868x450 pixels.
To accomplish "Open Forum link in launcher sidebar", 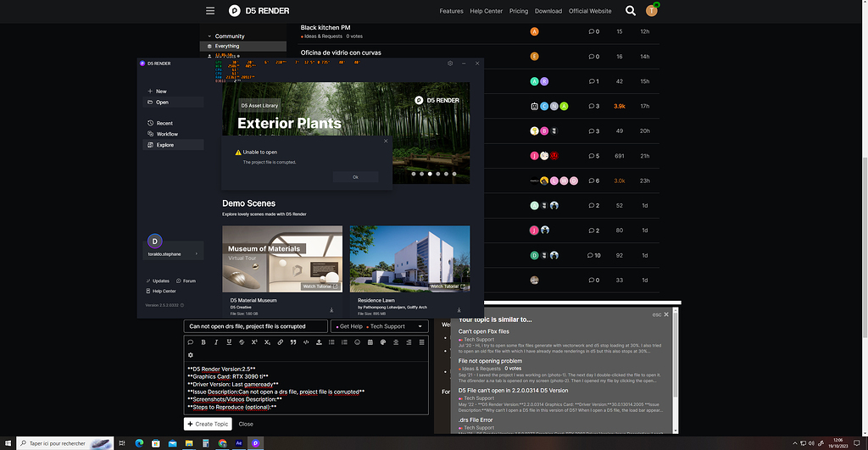I will coord(186,281).
